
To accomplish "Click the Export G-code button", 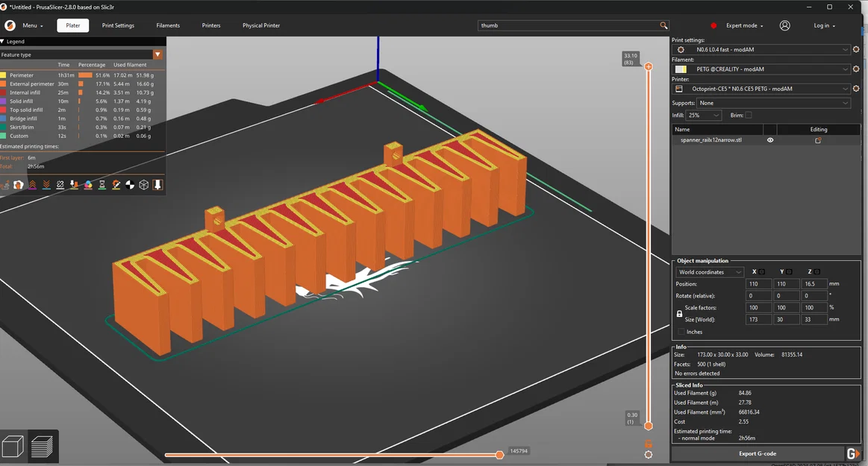I will 758,453.
